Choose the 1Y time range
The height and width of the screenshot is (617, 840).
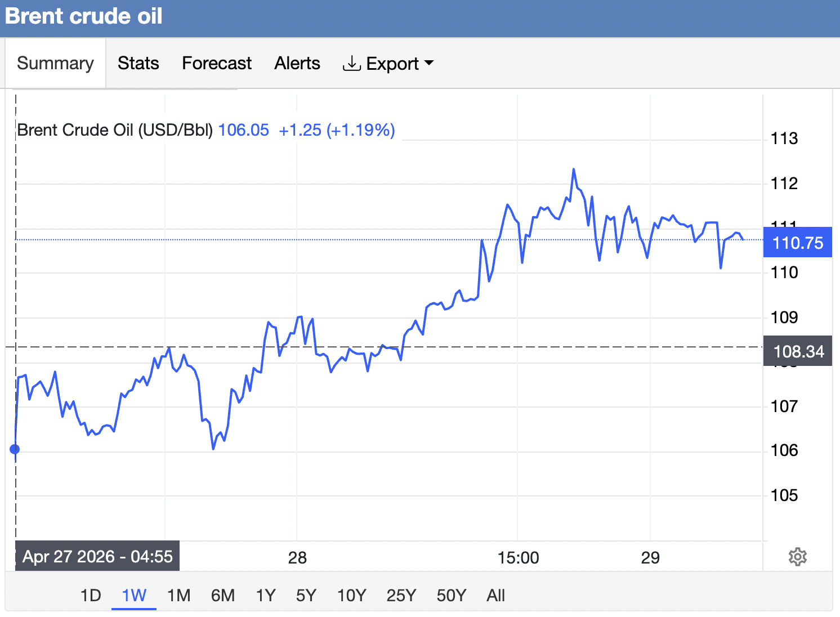(x=266, y=595)
